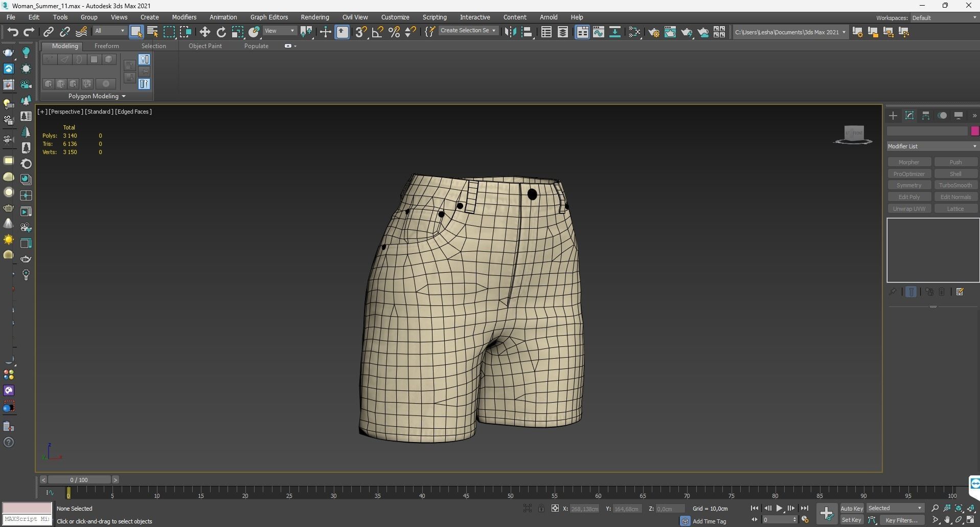Toggle Percent Snap on toolbar
The image size is (980, 527).
[394, 32]
